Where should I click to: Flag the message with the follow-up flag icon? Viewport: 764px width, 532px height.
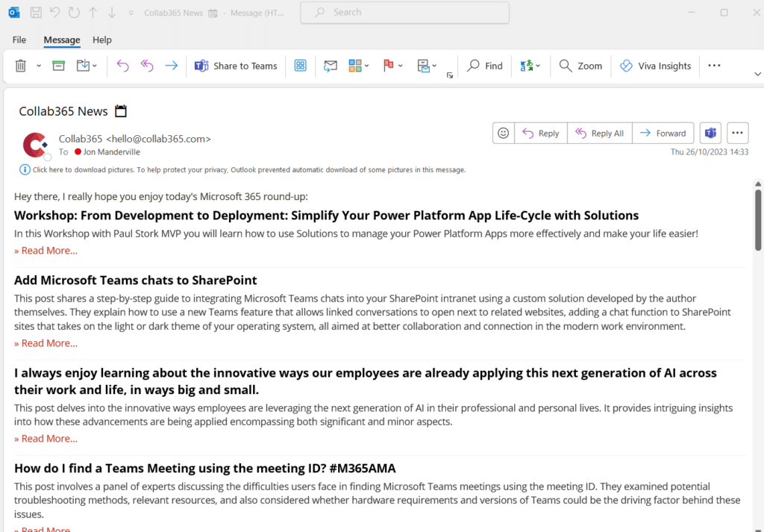pyautogui.click(x=388, y=66)
